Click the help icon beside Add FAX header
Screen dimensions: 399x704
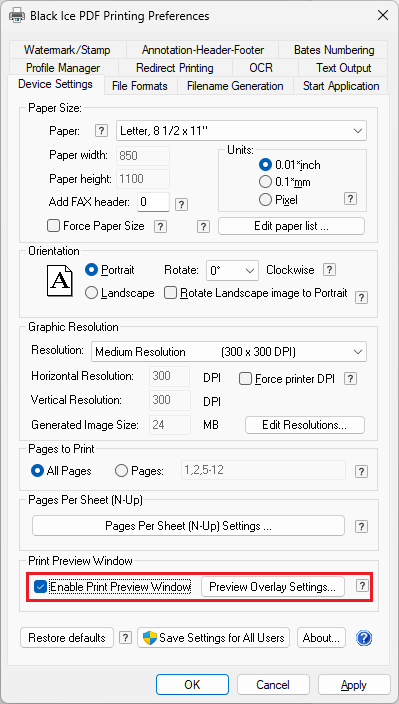pos(181,205)
